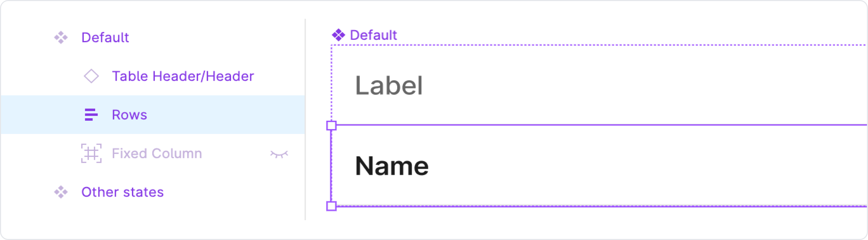Click the component set icon beside Default
The width and height of the screenshot is (868, 240).
[60, 38]
